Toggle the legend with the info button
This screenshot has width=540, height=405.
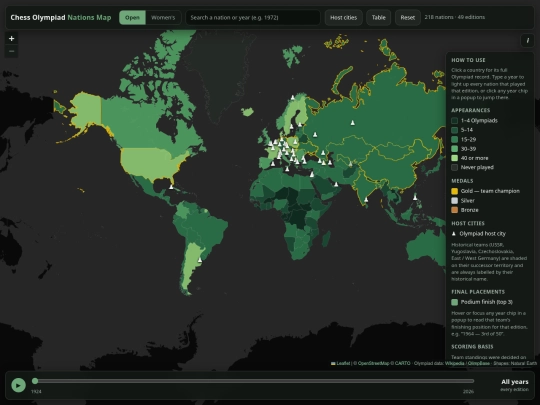pyautogui.click(x=527, y=40)
